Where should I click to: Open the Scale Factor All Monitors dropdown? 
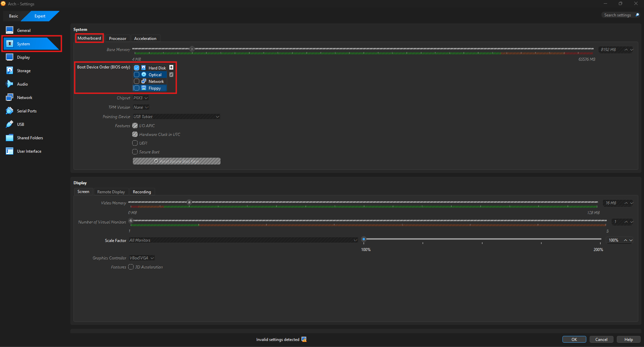click(243, 240)
